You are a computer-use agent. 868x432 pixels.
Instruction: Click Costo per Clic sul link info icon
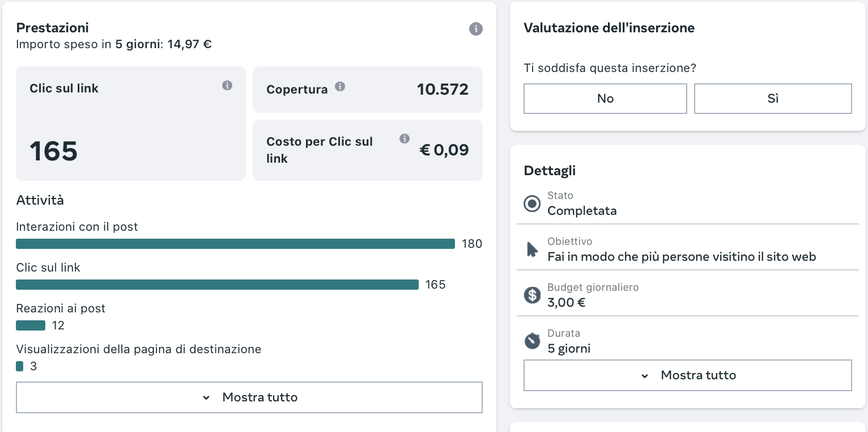404,138
